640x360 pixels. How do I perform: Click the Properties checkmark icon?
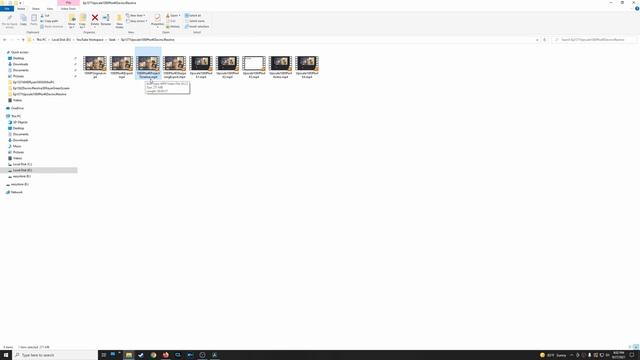coord(157,18)
